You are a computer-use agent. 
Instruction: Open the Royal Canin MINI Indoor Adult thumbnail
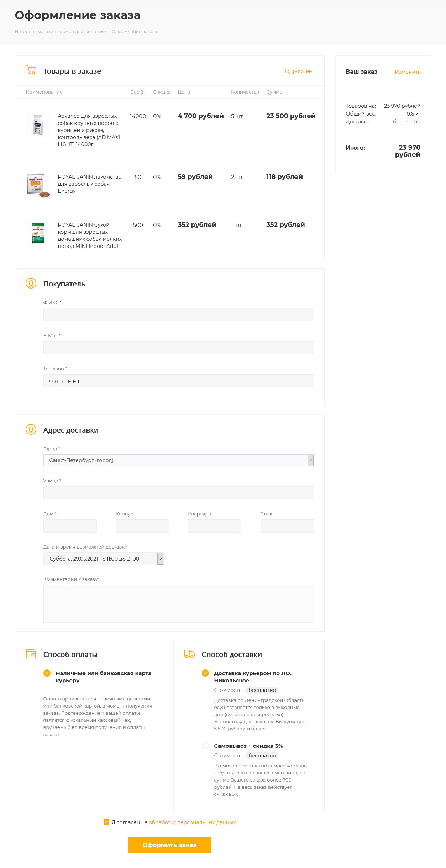pos(38,233)
